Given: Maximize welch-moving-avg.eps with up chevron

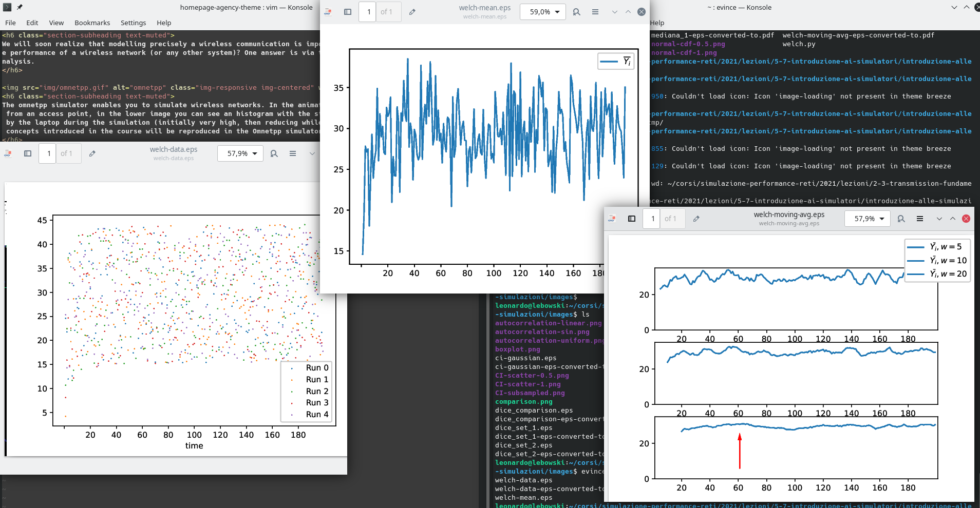Looking at the screenshot, I should pos(952,219).
